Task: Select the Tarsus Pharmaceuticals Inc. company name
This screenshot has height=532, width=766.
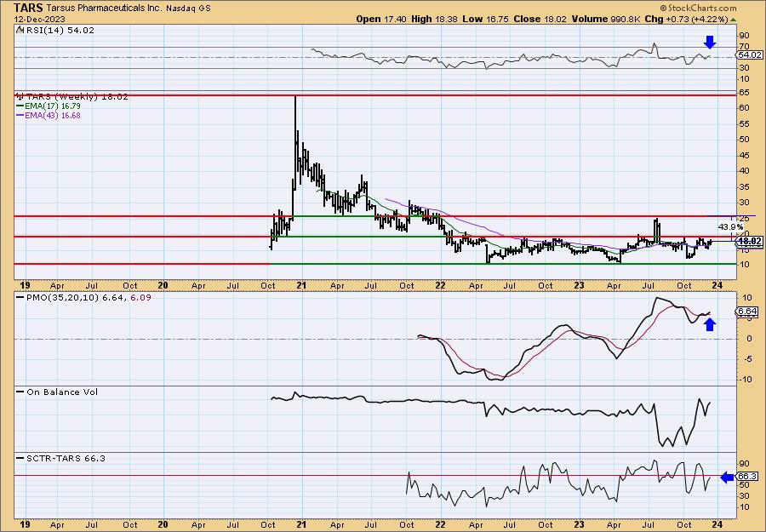Action: tap(104, 9)
